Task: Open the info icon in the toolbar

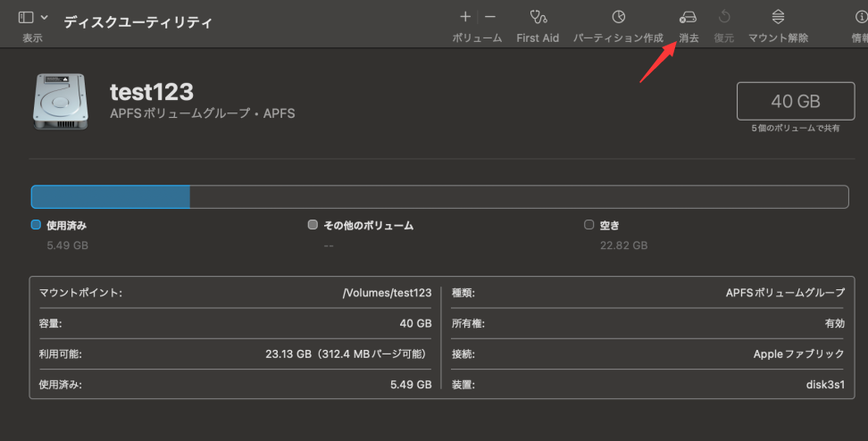Action: click(862, 17)
